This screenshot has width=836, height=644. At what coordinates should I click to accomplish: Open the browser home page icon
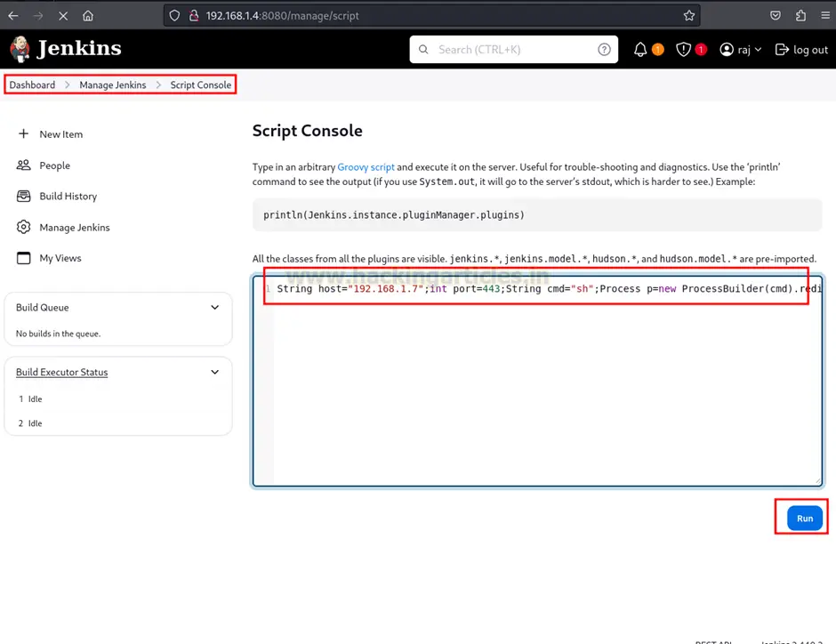coord(88,16)
